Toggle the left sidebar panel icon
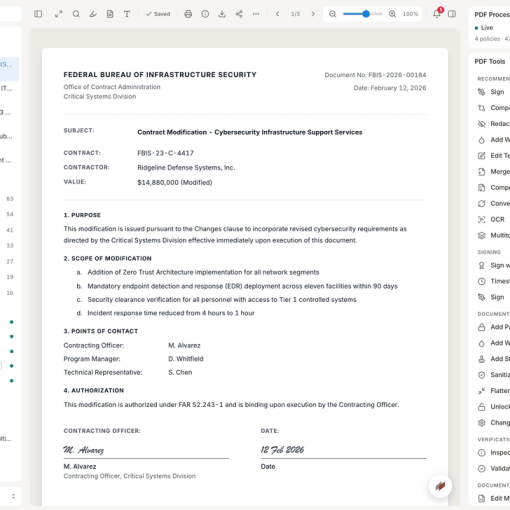The width and height of the screenshot is (510, 510). pos(38,14)
